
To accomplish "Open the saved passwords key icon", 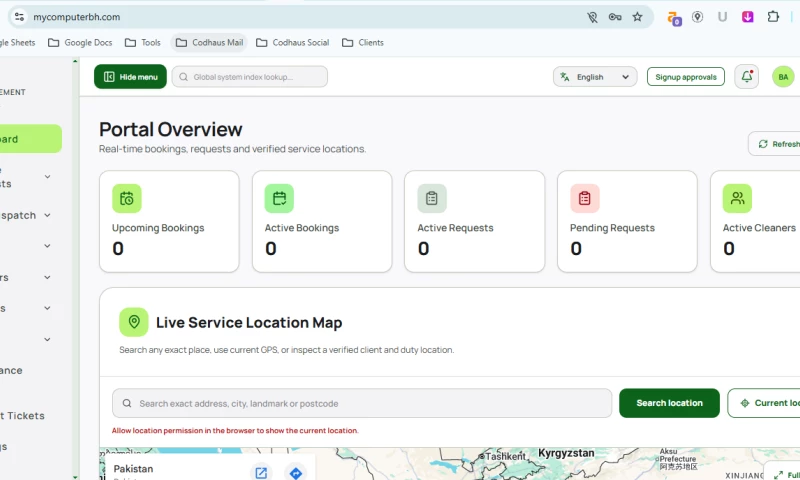I will [615, 17].
